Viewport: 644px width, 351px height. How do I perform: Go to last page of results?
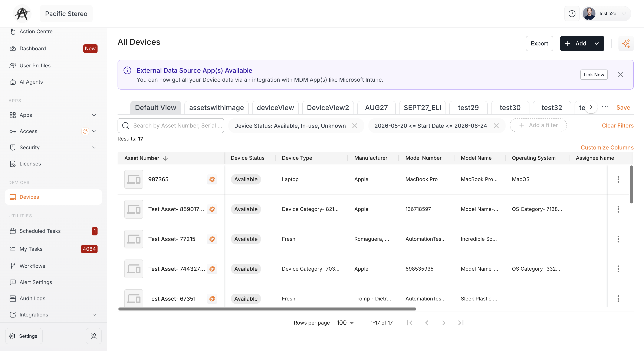click(460, 323)
